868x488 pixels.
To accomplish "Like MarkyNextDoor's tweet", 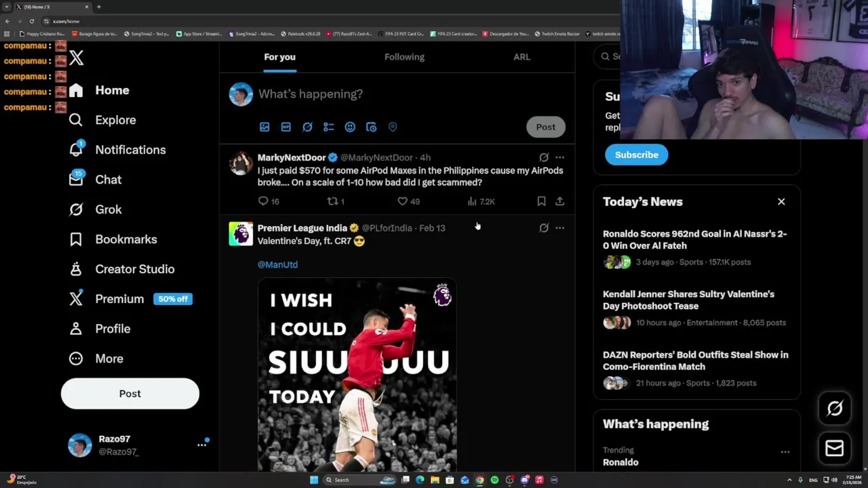I will pos(408,201).
